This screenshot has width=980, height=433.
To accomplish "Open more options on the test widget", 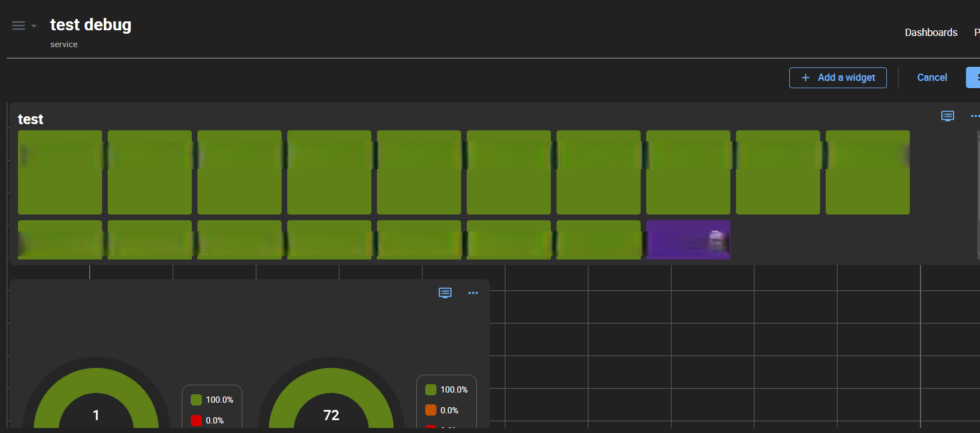I will pyautogui.click(x=975, y=116).
